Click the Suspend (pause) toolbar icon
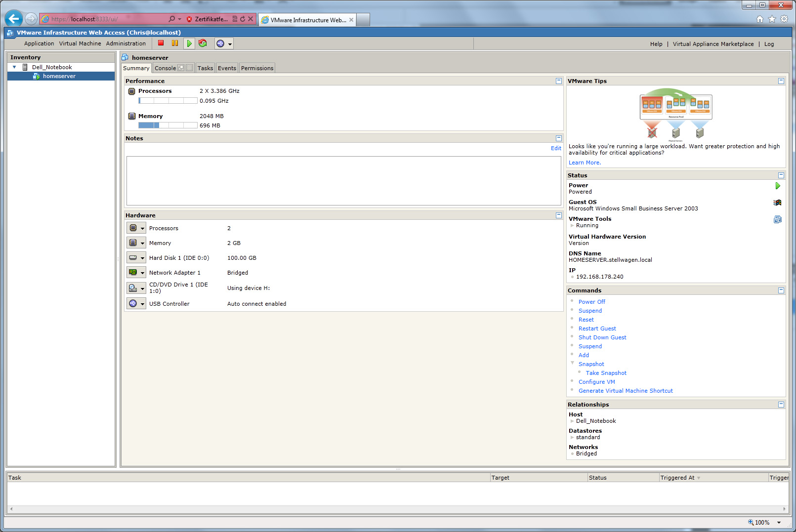The image size is (796, 532). coord(174,43)
